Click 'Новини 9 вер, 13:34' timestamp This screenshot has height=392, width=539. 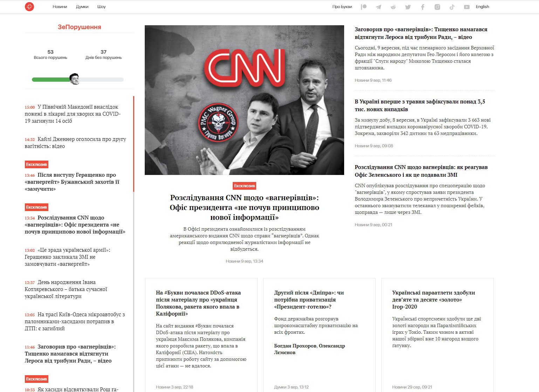(244, 261)
